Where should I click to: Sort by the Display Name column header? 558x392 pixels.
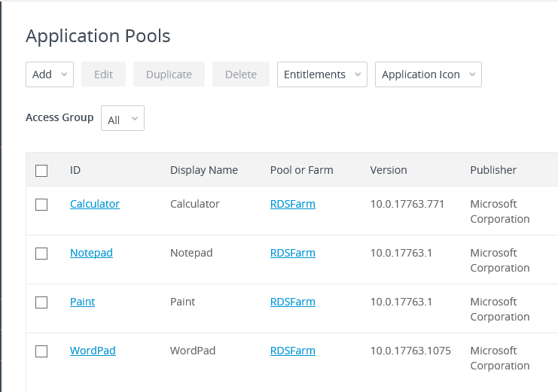(x=203, y=170)
